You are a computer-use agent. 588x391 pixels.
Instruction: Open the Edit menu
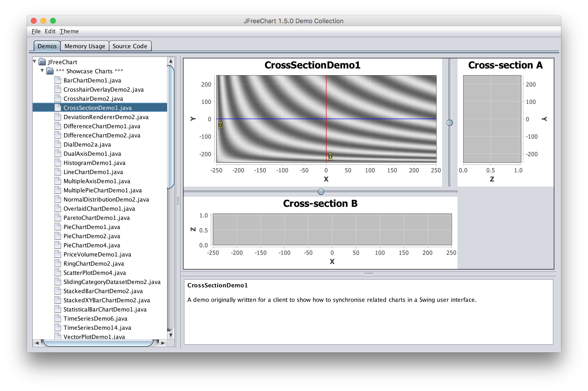pos(50,31)
